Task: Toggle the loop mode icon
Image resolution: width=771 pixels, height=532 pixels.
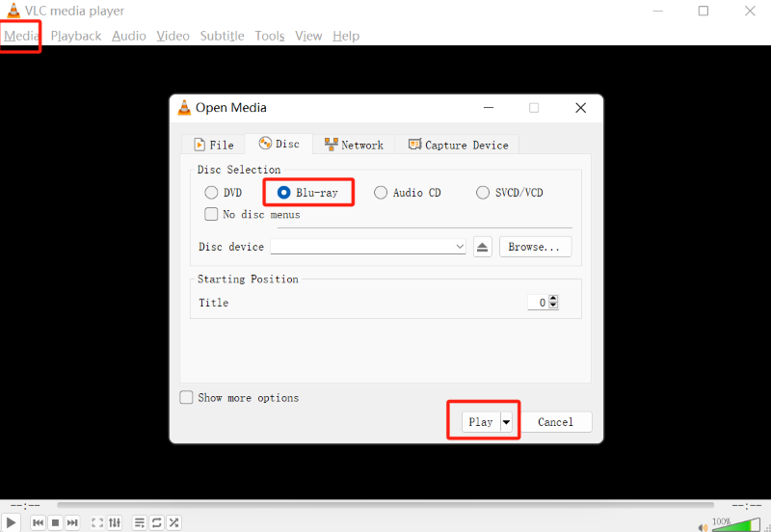Action: coord(157,522)
